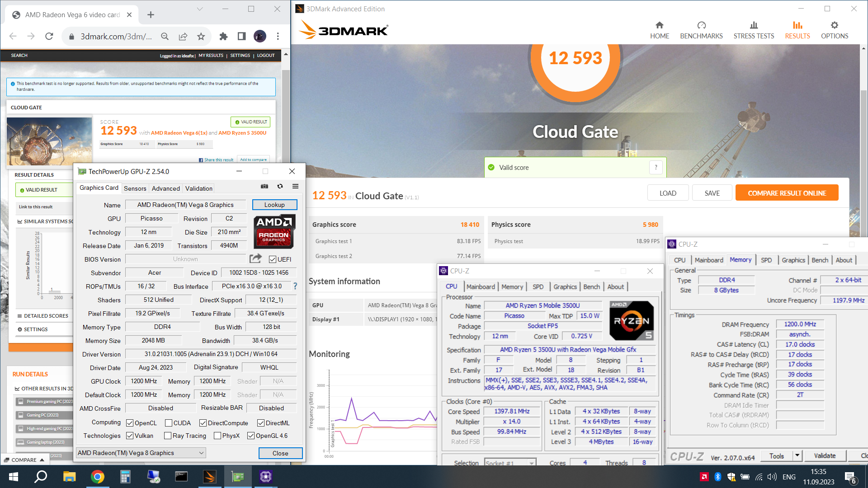Click Chrome address bar URL

116,36
